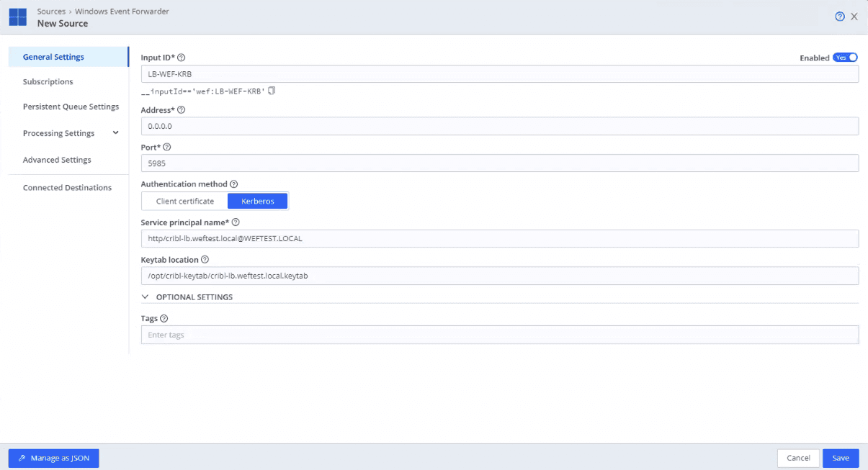Click the Tags help icon
Screen dimensions: 868x470
164,319
